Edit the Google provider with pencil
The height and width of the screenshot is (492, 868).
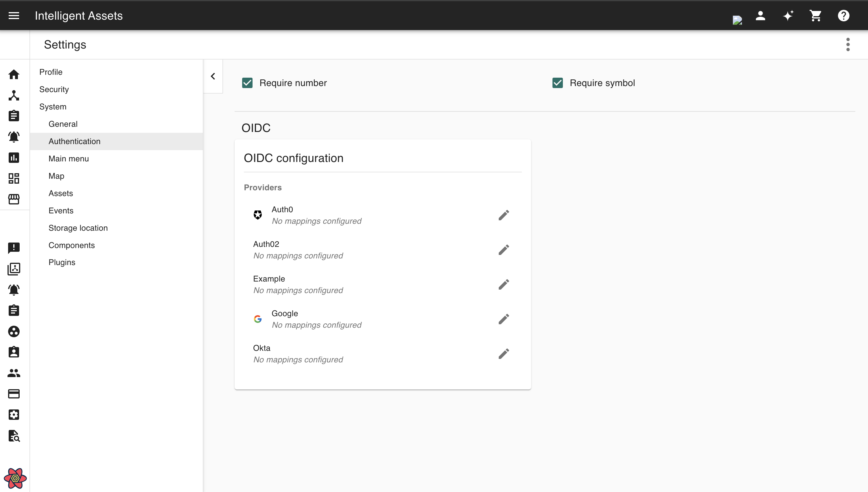(503, 319)
